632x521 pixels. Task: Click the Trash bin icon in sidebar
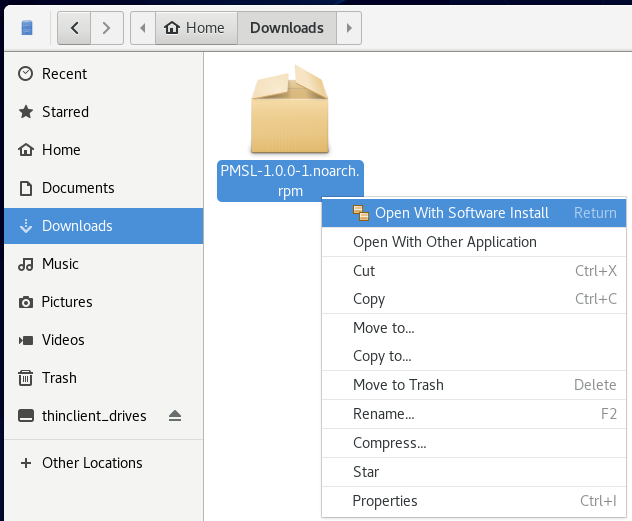27,378
